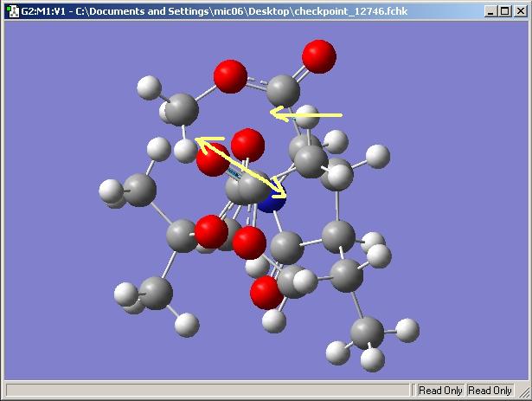This screenshot has width=532, height=401.
Task: Click the empty status message field
Action: pyautogui.click(x=208, y=390)
